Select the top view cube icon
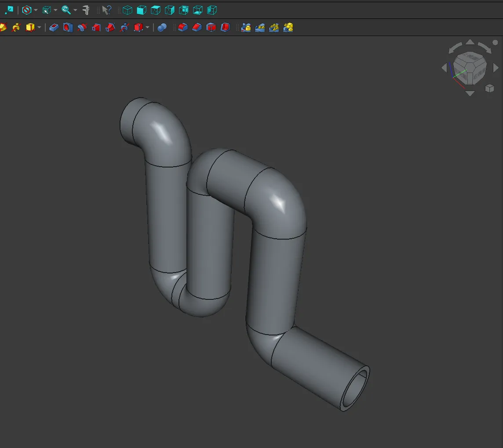503x448 pixels. click(x=155, y=10)
